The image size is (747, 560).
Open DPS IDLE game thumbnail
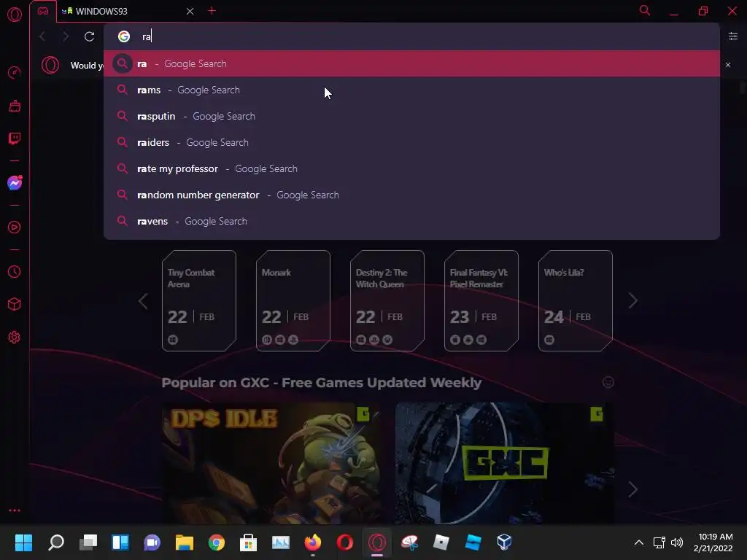pos(271,463)
